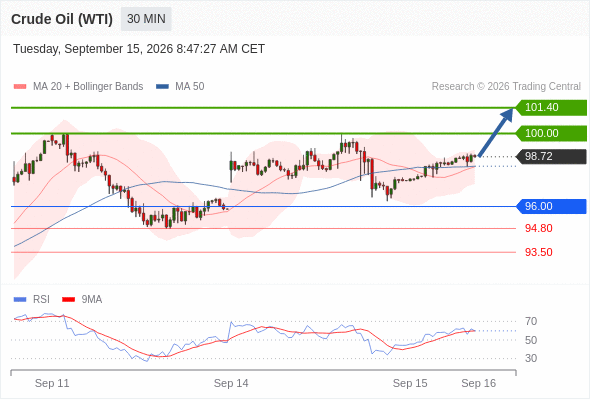Image resolution: width=590 pixels, height=400 pixels.
Task: Click the blue 96.00 pivot price tag
Action: [551, 207]
